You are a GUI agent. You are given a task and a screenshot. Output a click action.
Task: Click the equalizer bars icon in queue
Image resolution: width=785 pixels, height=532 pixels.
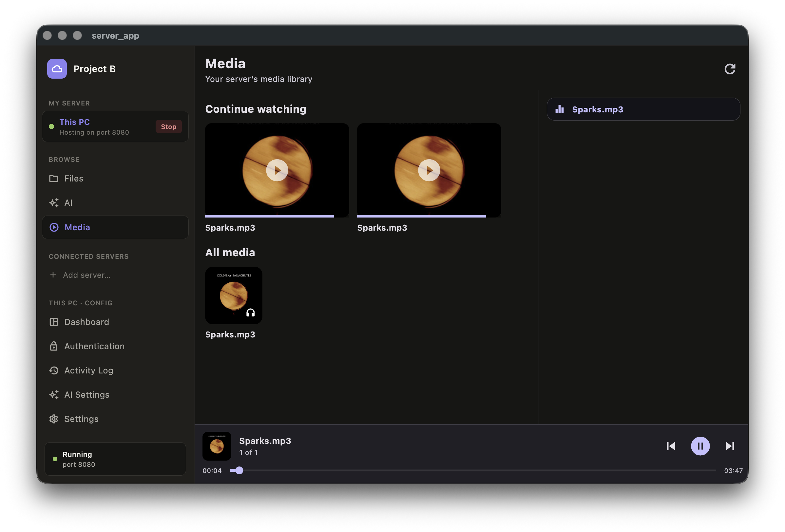(559, 109)
